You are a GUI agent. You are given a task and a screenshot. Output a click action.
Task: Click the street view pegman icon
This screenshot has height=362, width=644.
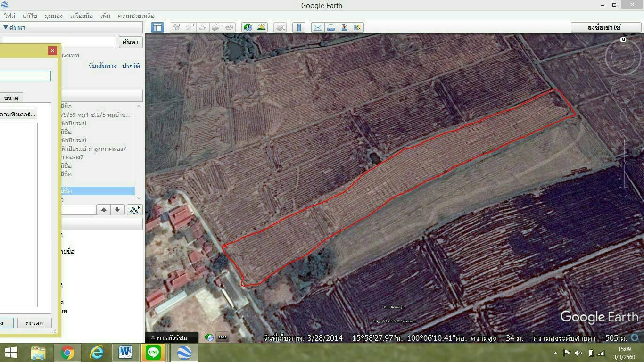pos(623,117)
